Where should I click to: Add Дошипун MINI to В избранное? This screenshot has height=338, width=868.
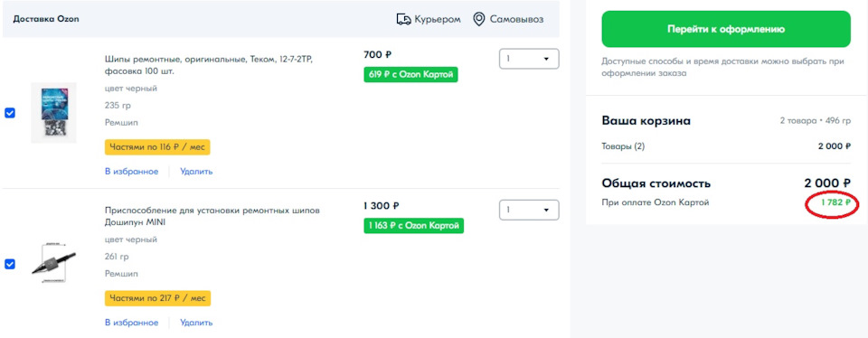pos(132,323)
